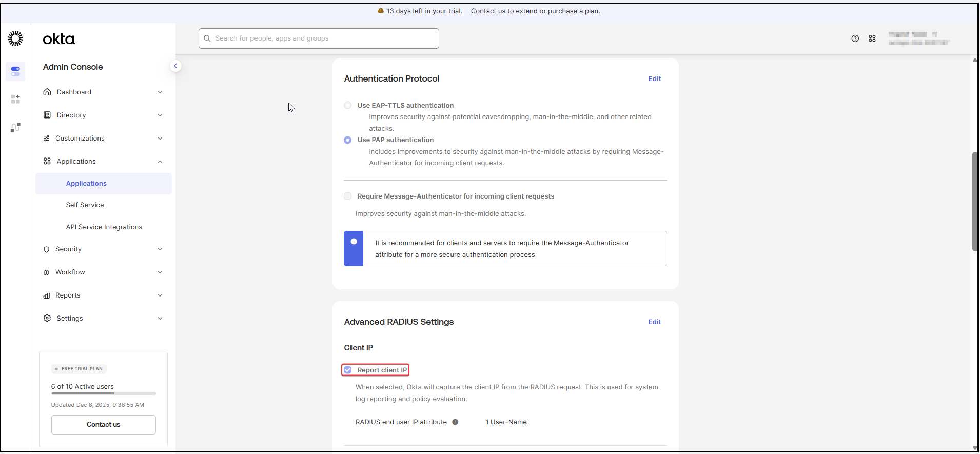Click the vertical page scrollbar thumb
This screenshot has height=454, width=980.
pos(974,201)
